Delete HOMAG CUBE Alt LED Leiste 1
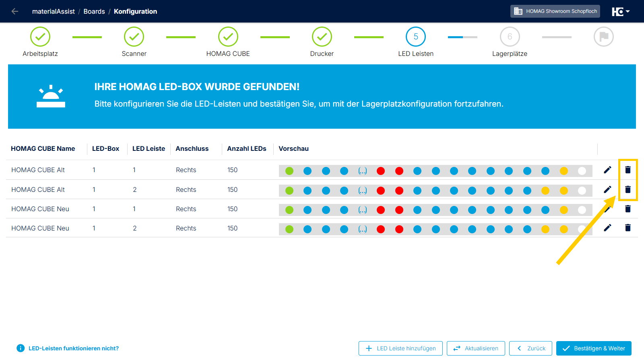This screenshot has width=644, height=362. pos(627,170)
